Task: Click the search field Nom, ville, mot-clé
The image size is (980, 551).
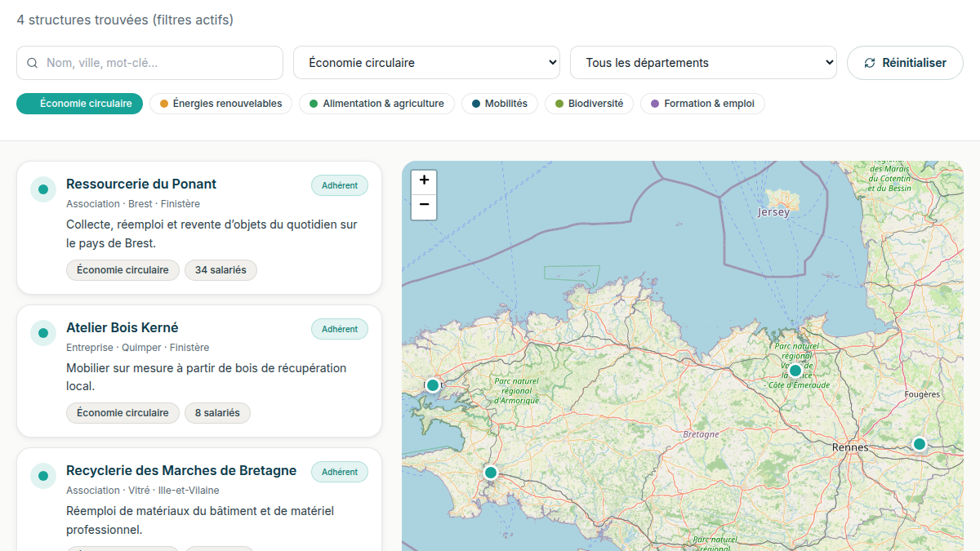Action: point(149,63)
